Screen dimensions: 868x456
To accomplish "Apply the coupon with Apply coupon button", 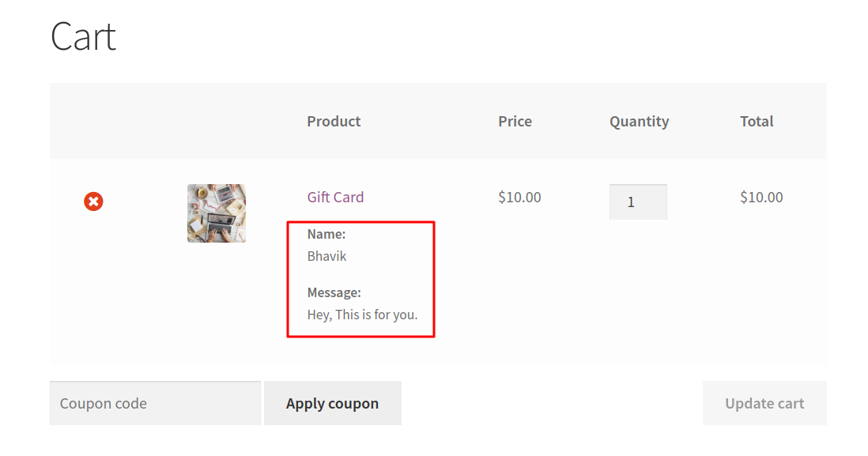I will 333,403.
